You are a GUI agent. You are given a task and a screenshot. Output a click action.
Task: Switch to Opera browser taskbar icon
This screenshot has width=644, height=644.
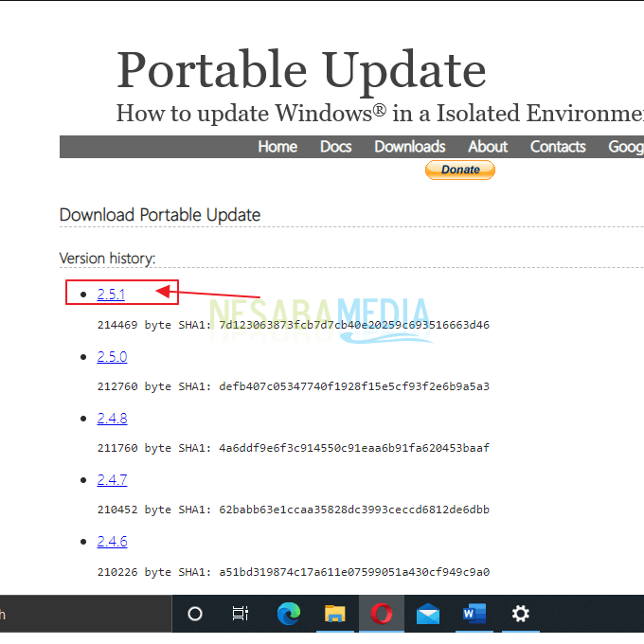coord(382,614)
